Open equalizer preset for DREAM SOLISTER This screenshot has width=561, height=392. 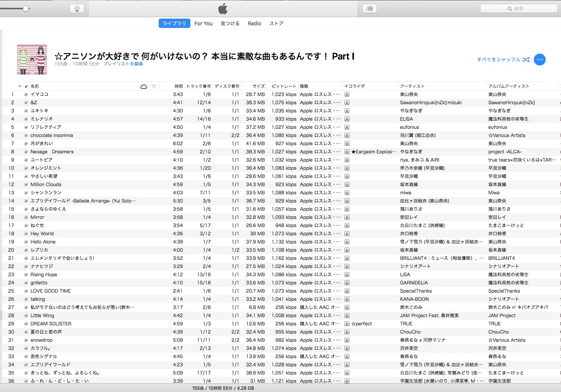[x=347, y=324]
